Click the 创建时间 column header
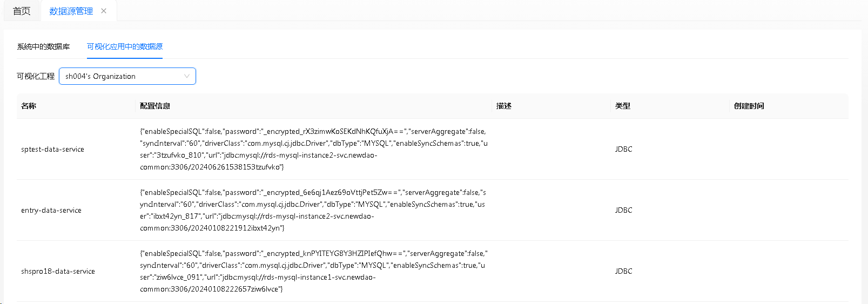 point(749,106)
